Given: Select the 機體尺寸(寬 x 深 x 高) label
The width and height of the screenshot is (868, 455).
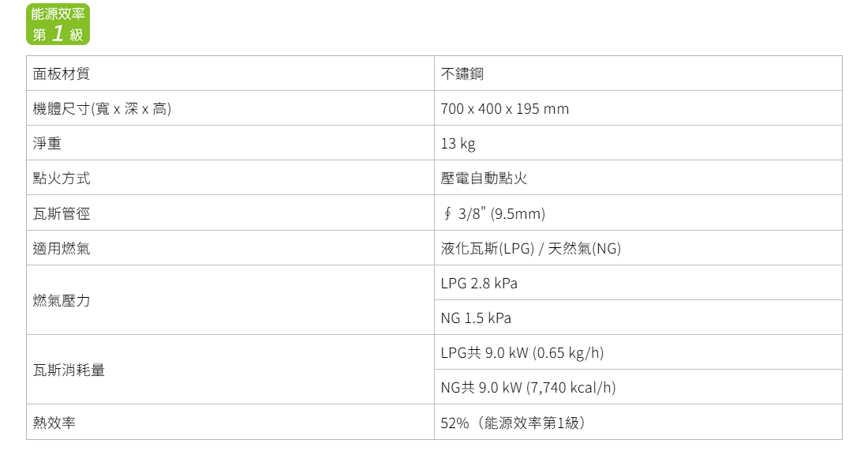Looking at the screenshot, I should 102,109.
